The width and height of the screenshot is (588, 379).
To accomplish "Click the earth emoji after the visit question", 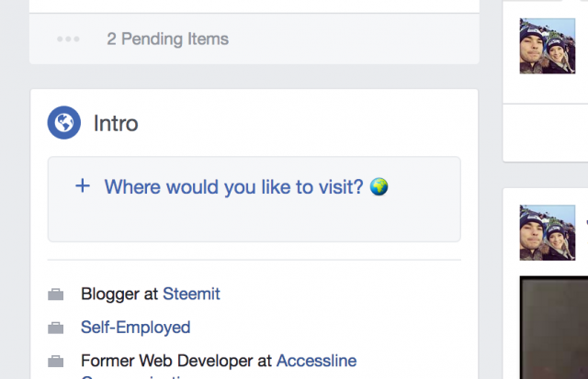I will tap(379, 186).
